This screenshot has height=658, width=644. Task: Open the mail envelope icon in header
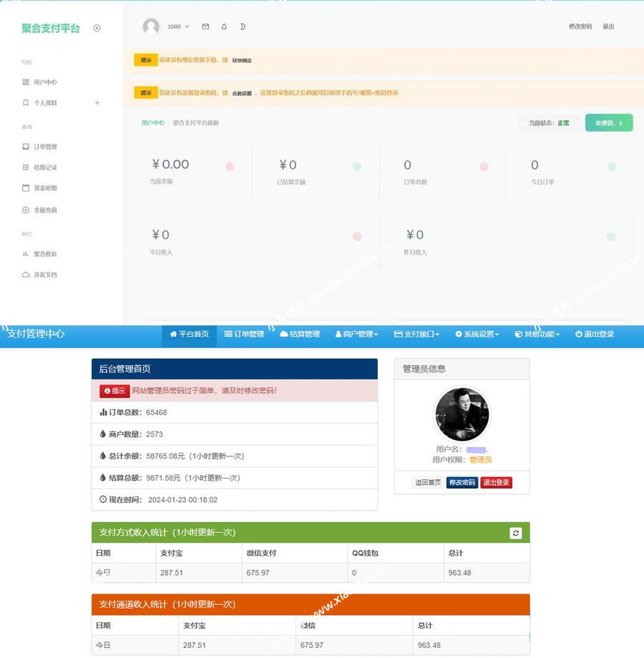click(205, 27)
